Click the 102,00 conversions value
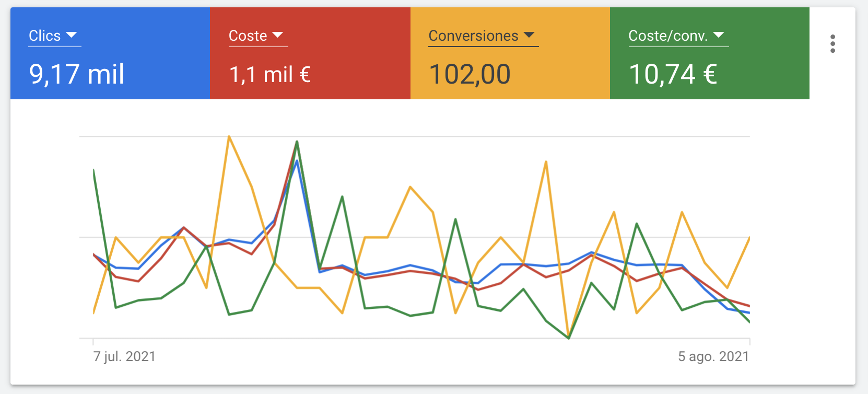This screenshot has width=868, height=394. 470,74
